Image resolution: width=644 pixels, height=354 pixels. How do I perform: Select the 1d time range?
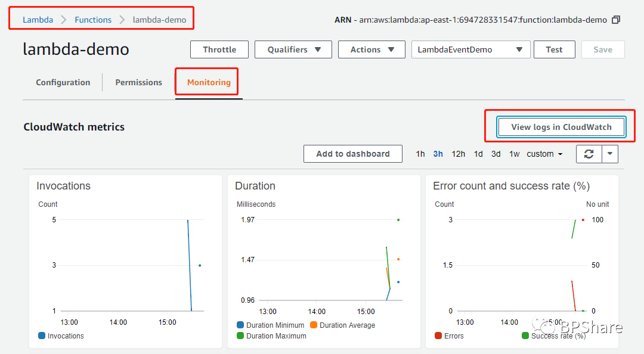(478, 154)
